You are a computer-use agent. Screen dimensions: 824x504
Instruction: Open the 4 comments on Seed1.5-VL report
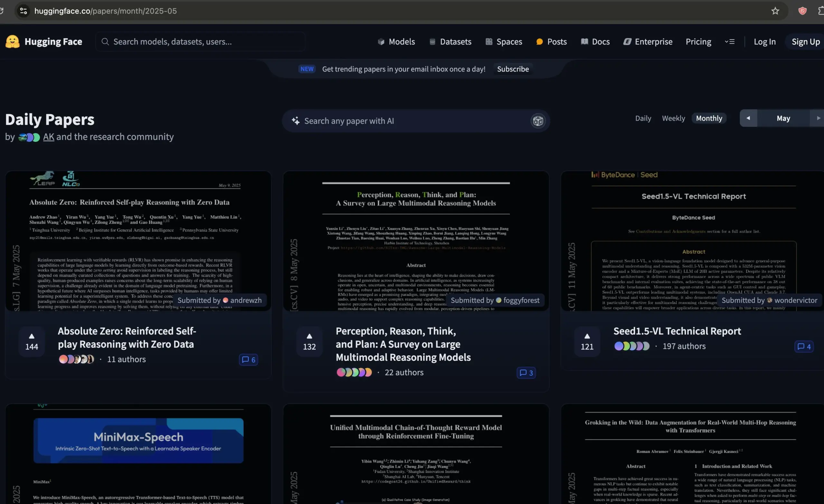pos(804,347)
